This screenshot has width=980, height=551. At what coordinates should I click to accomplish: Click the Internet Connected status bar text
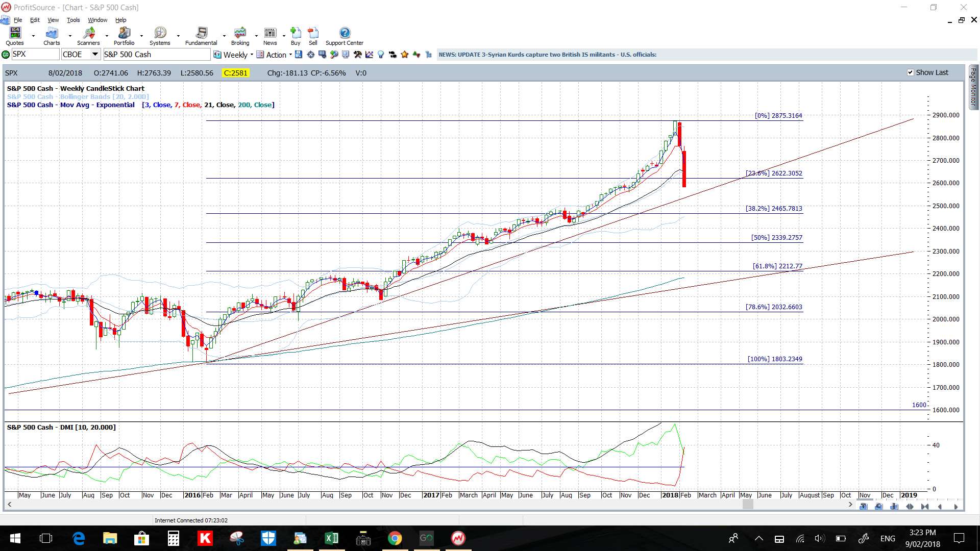(x=191, y=520)
